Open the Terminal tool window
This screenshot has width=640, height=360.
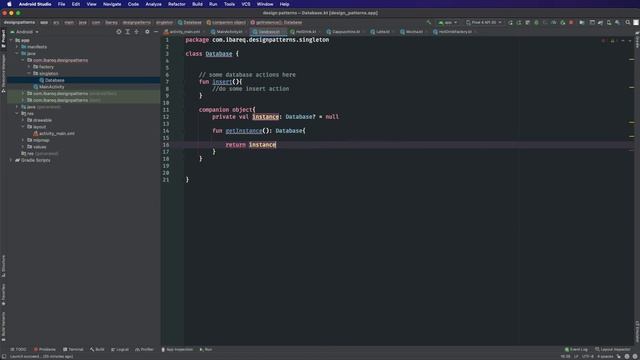[x=73, y=349]
